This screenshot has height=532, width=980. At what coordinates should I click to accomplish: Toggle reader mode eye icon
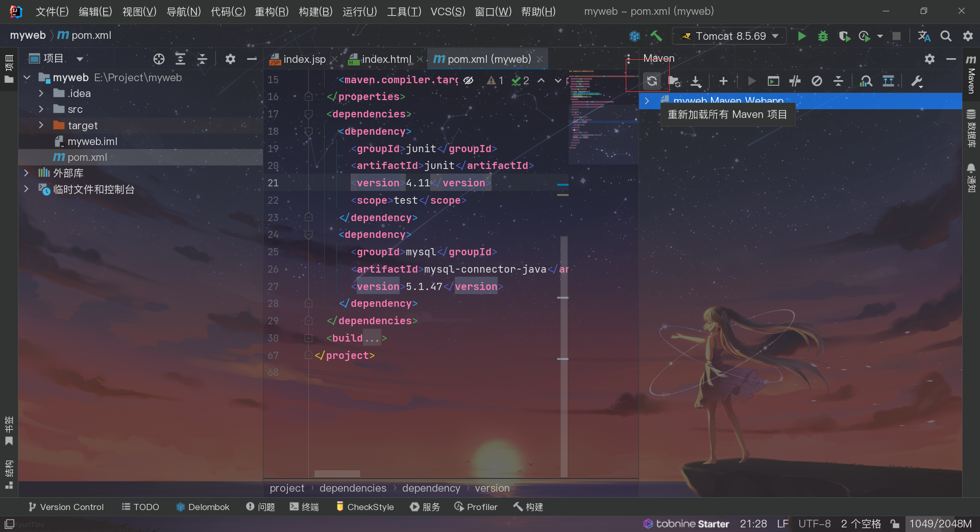click(468, 80)
